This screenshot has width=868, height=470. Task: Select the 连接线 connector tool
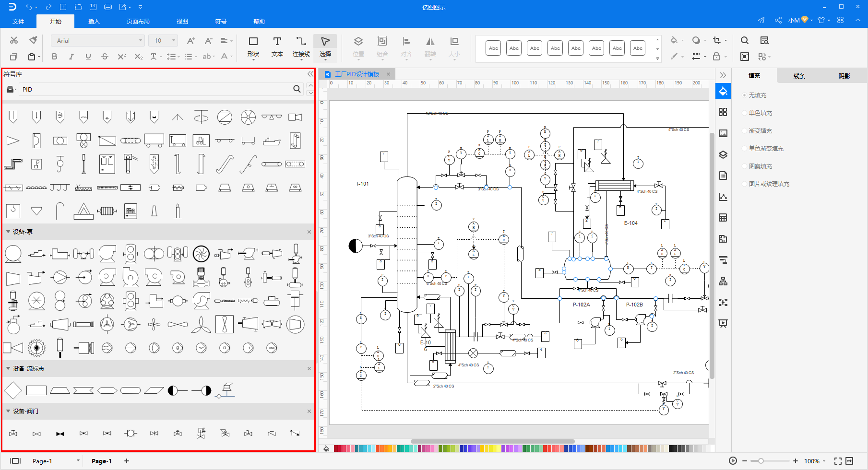(x=301, y=47)
